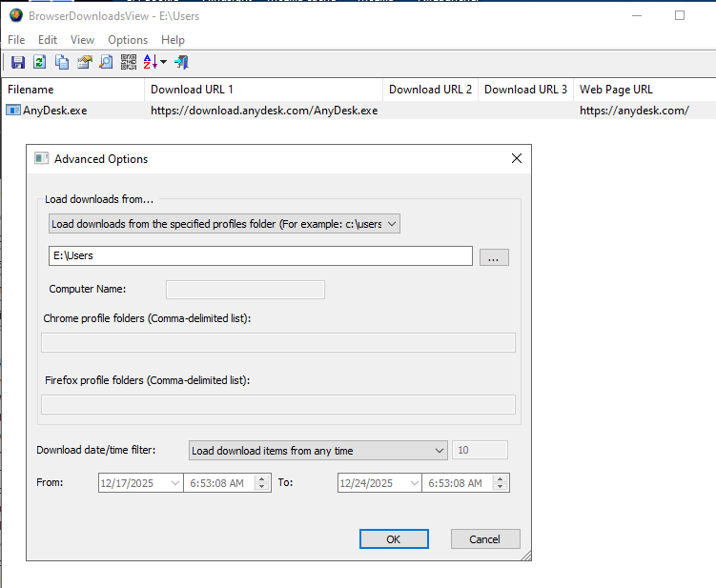Click the AnyDesk.exe file row icon
This screenshot has height=588, width=716.
point(12,110)
